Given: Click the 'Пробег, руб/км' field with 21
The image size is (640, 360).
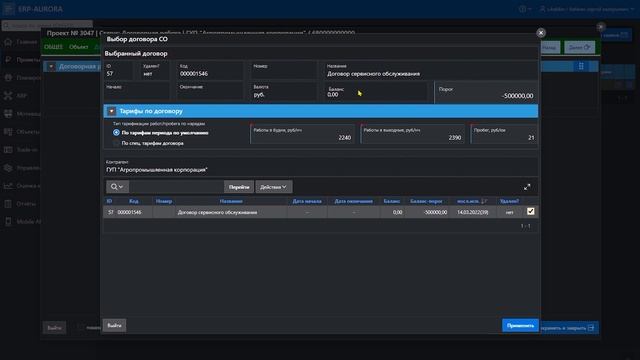Looking at the screenshot, I should [x=504, y=134].
